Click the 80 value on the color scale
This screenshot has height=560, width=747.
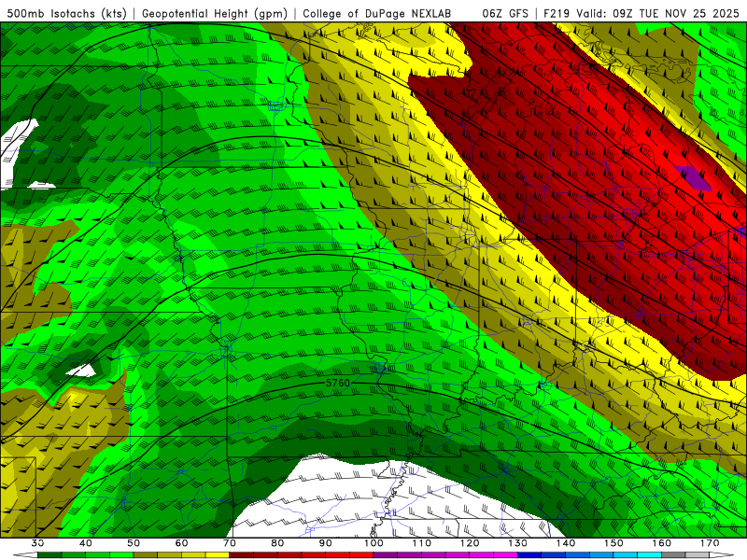point(277,543)
